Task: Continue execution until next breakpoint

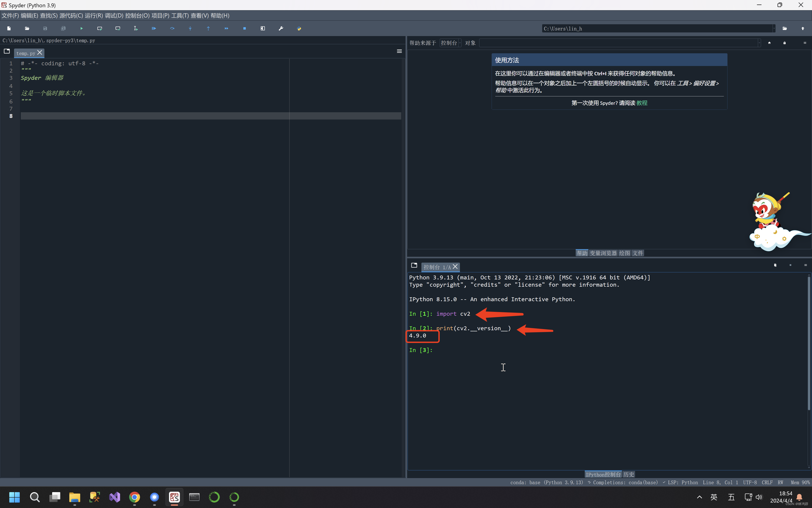Action: [x=227, y=29]
